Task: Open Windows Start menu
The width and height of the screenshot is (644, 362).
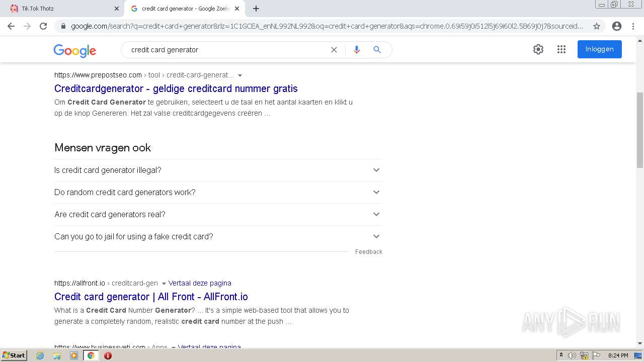Action: (x=14, y=355)
